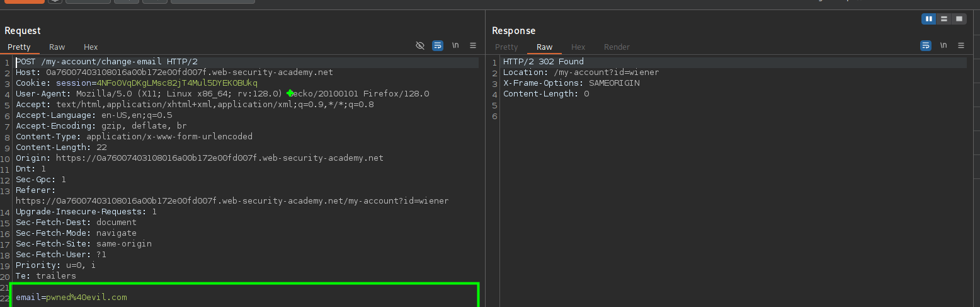This screenshot has width=980, height=307.
Task: Open the settings gear beside Send
Action: click(x=55, y=1)
